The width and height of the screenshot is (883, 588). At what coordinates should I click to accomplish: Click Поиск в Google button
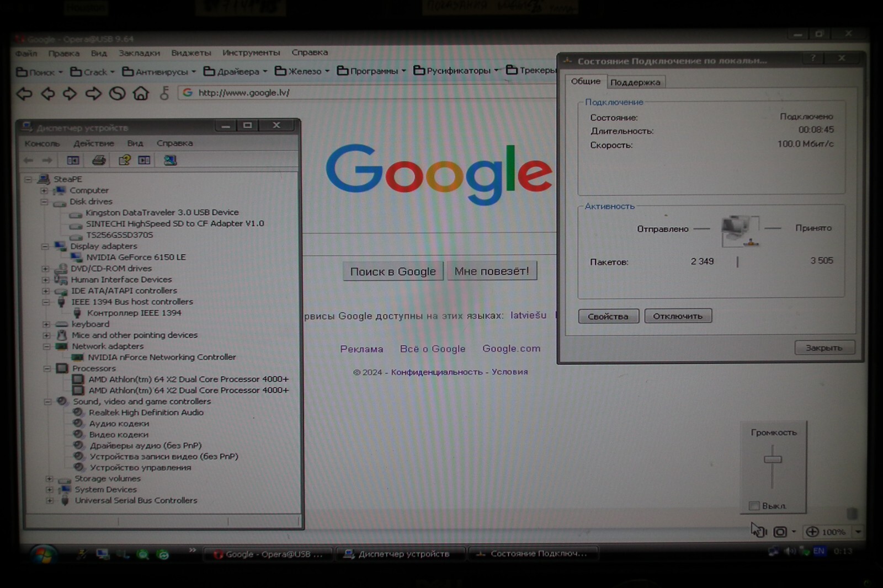(x=393, y=271)
